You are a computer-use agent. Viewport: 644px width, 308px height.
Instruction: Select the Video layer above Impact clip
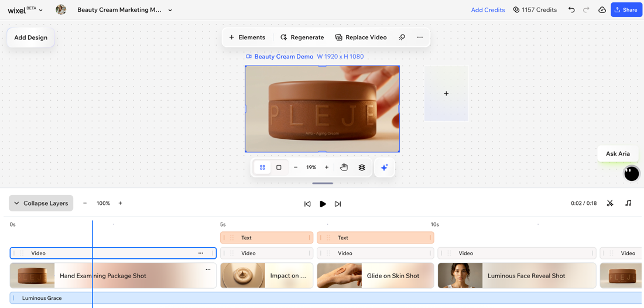coord(266,254)
